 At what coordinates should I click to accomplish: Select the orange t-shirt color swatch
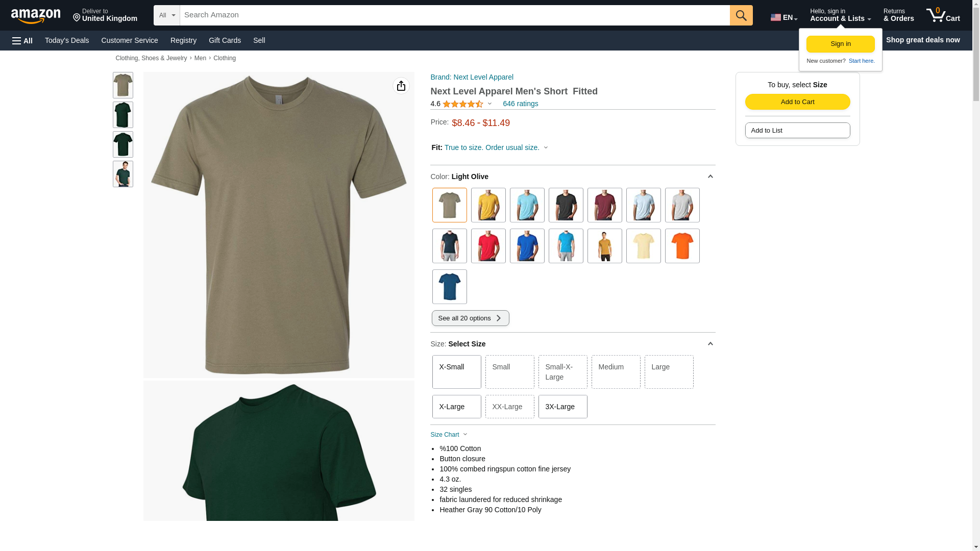pyautogui.click(x=682, y=246)
